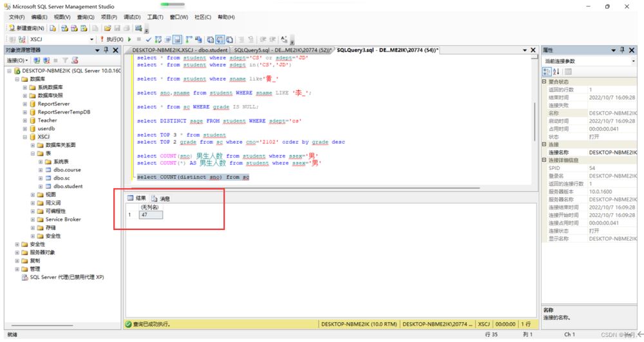Image resolution: width=644 pixels, height=342 pixels.
Task: Toggle results-to-grid output mode in toolbar
Action: [219, 39]
